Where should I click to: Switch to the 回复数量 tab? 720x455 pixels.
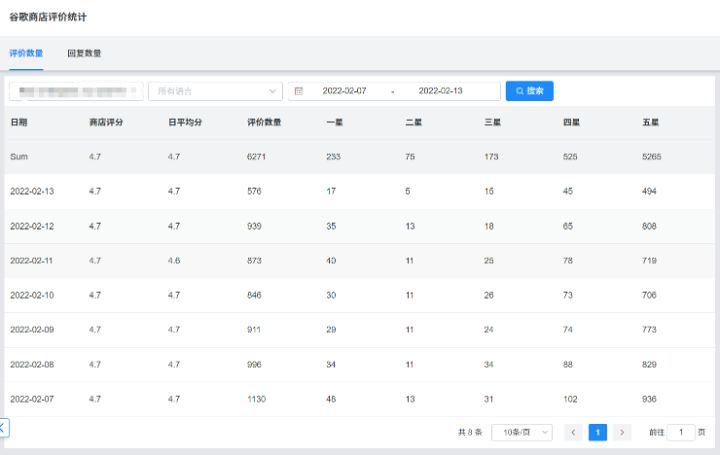tap(84, 53)
